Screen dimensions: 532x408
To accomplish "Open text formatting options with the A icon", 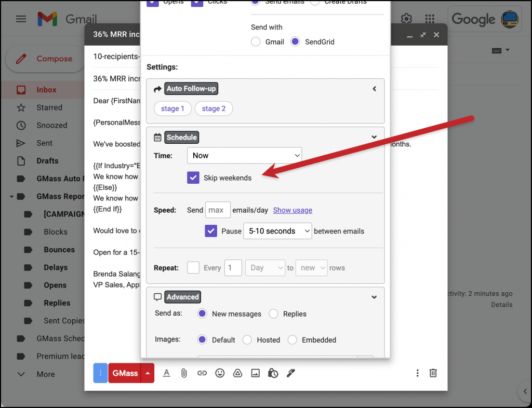I will tap(166, 373).
